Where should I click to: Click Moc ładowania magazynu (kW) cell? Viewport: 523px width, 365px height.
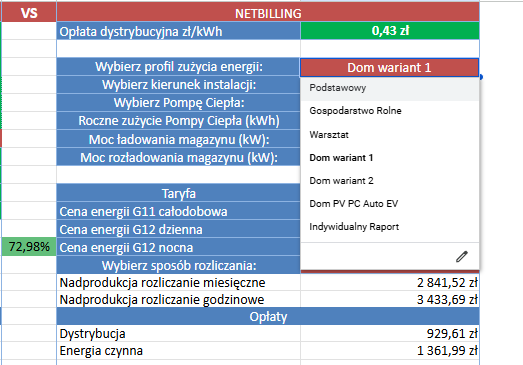tap(178, 139)
